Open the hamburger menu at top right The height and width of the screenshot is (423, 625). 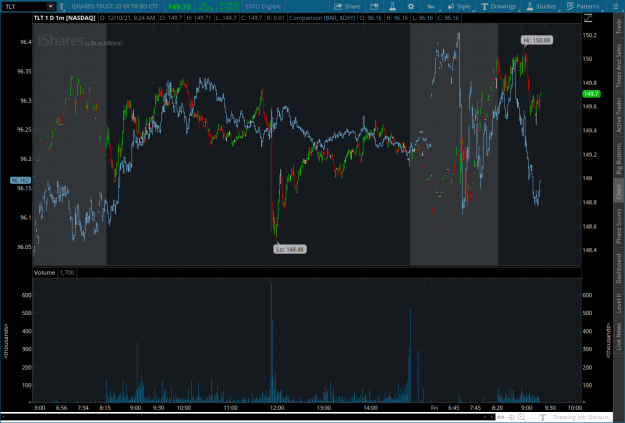pyautogui.click(x=615, y=6)
